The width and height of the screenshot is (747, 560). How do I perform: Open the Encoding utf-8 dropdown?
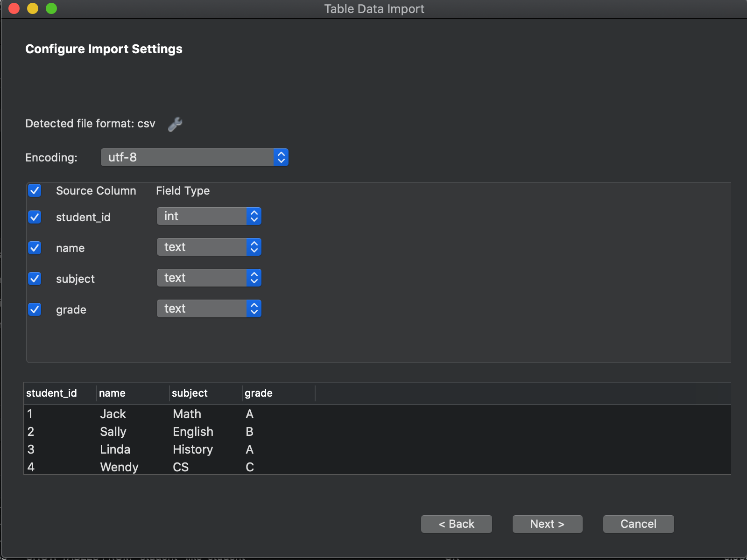click(x=194, y=157)
